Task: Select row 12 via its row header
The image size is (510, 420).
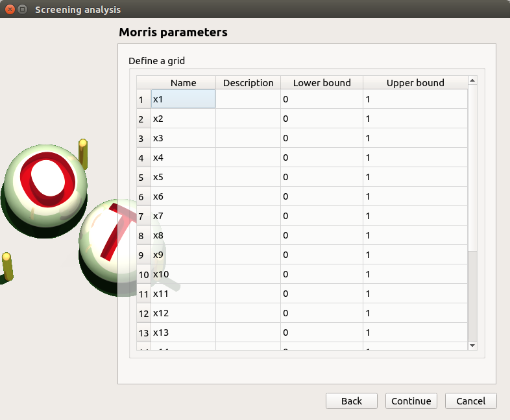Action: [x=143, y=313]
